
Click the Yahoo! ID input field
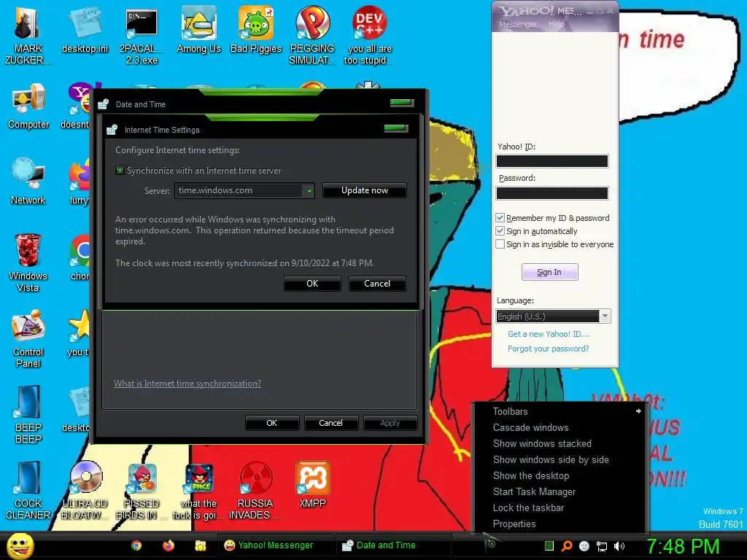pos(552,161)
